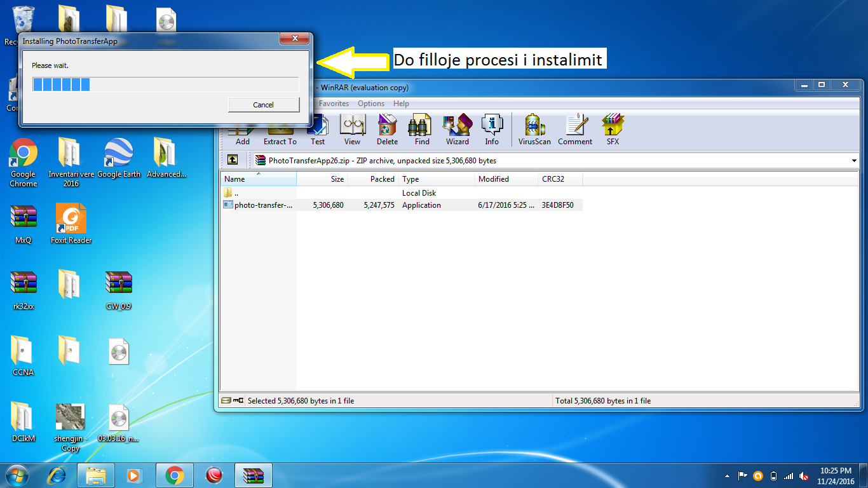The width and height of the screenshot is (868, 488).
Task: Select the Inventari vere 2016 folder
Action: tap(71, 163)
